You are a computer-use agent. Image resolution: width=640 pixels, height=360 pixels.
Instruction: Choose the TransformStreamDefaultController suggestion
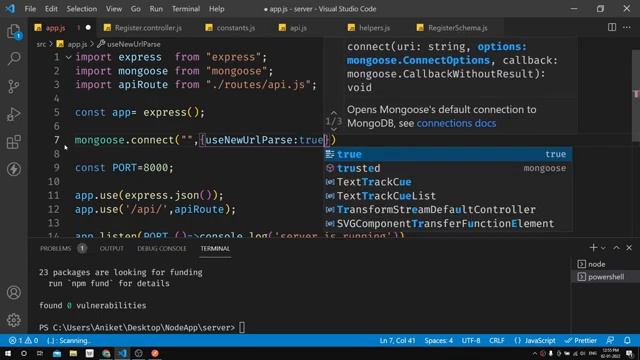pyautogui.click(x=448, y=210)
